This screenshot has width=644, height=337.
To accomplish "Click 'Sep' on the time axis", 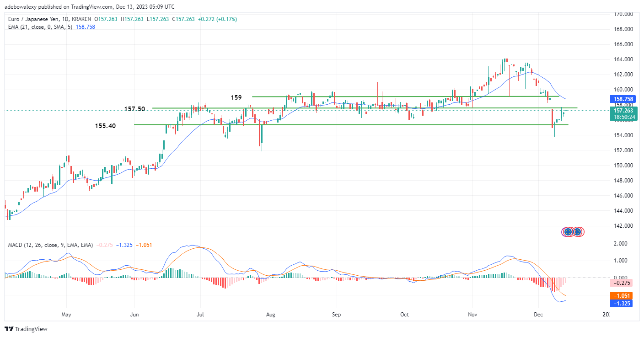I will point(337,315).
